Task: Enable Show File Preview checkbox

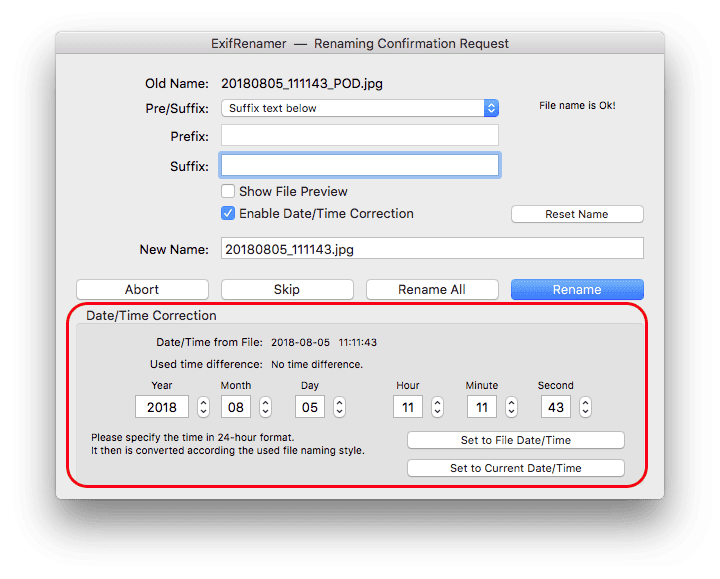Action: (x=228, y=191)
